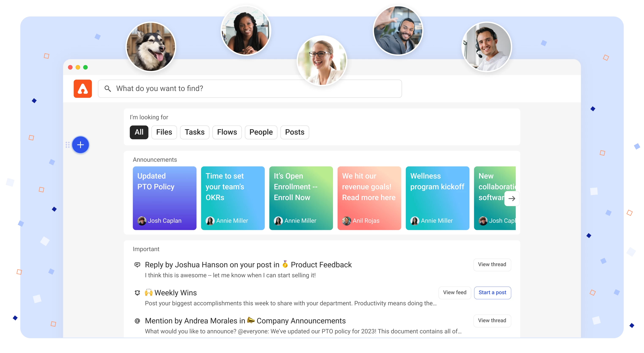This screenshot has height=353, width=644.
Task: Click the grid dots icon left of plus
Action: click(x=69, y=145)
